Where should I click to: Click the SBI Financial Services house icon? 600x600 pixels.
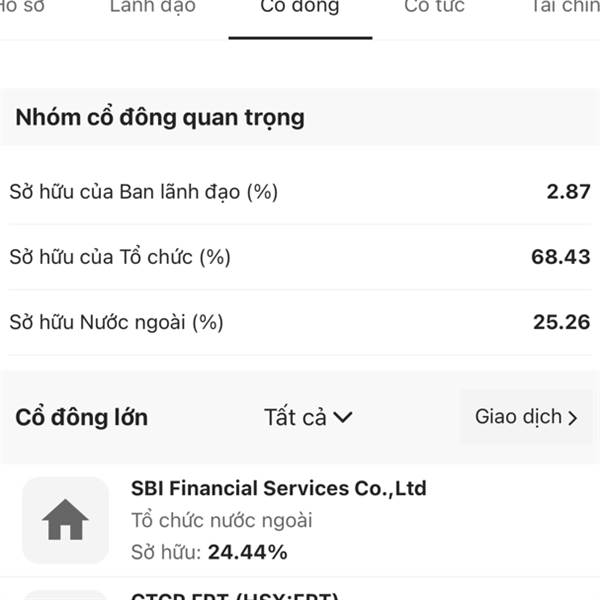65,520
